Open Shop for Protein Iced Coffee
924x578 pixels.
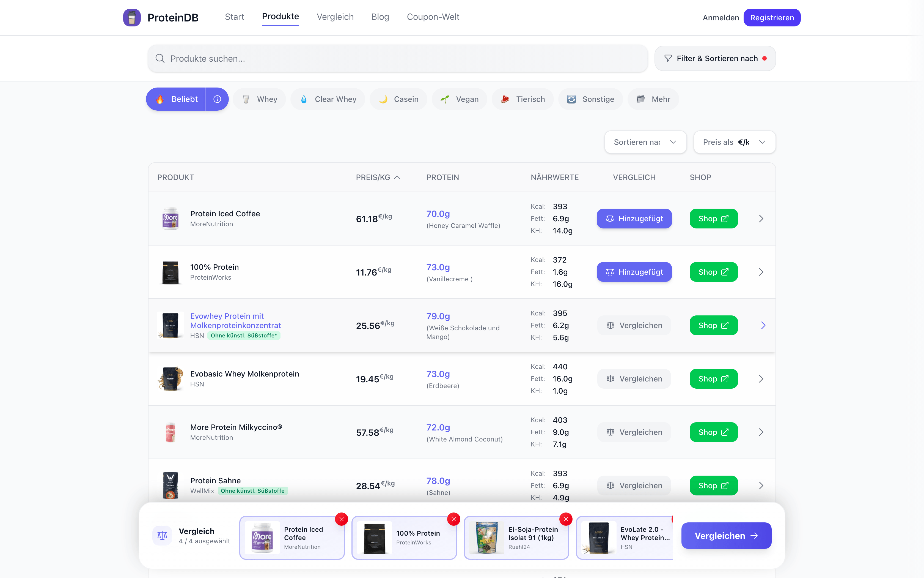[714, 219]
